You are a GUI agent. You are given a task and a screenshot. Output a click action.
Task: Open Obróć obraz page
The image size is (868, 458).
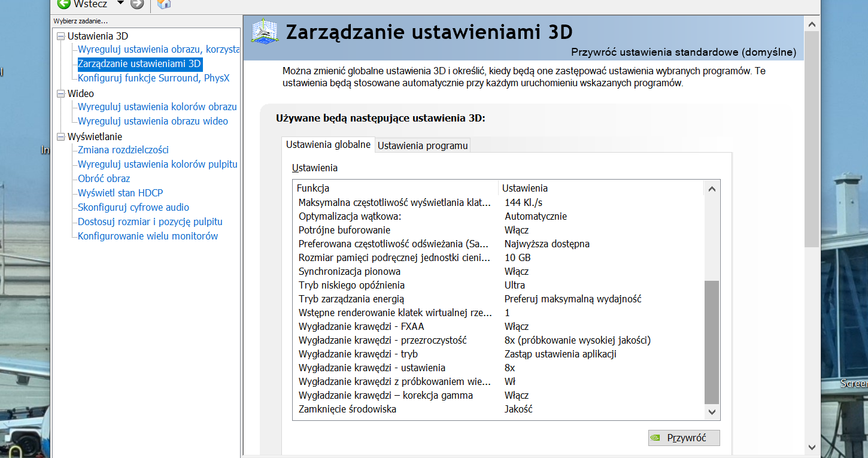[x=104, y=178]
